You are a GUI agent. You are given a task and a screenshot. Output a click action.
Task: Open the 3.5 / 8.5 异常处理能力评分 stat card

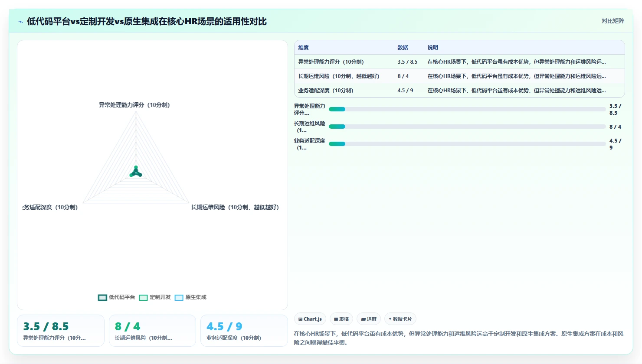point(61,331)
